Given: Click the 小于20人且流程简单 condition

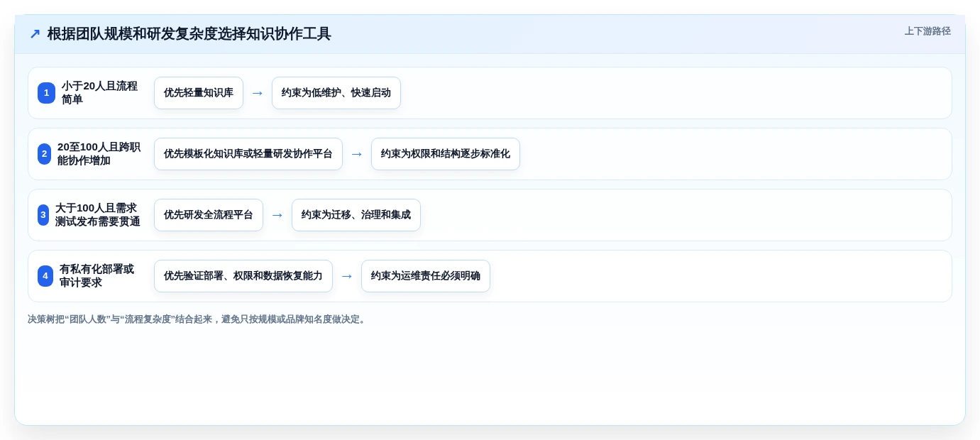Looking at the screenshot, I should (99, 93).
